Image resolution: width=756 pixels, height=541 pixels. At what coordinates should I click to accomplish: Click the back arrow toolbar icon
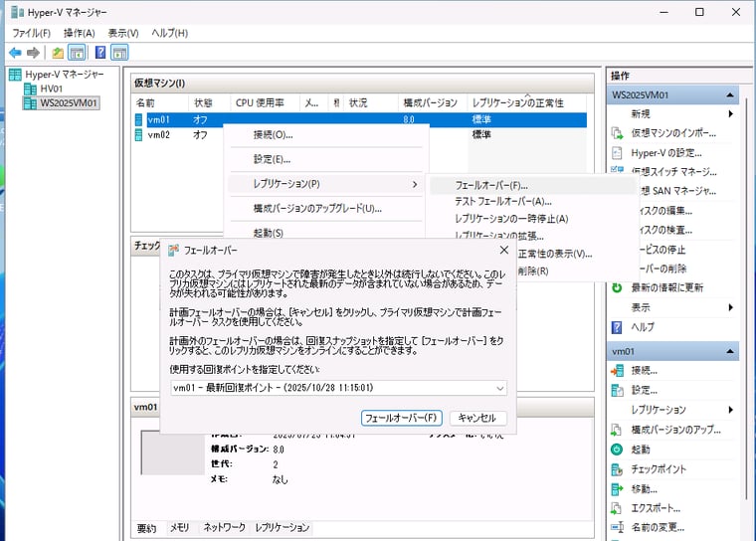coord(15,53)
